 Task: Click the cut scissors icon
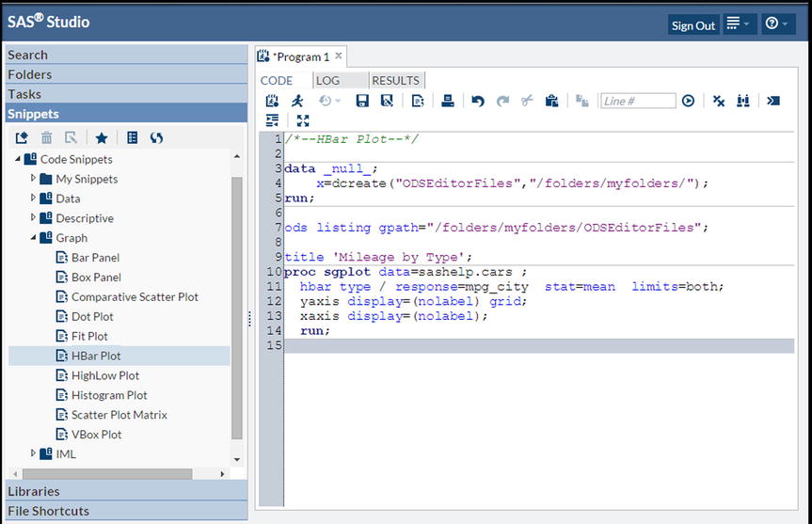point(527,101)
